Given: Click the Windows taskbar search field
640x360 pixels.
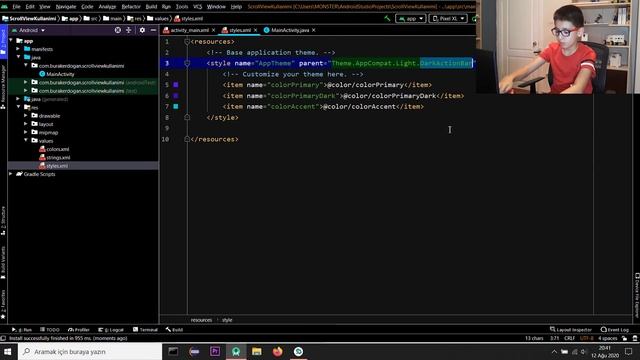Looking at the screenshot, I should point(90,351).
